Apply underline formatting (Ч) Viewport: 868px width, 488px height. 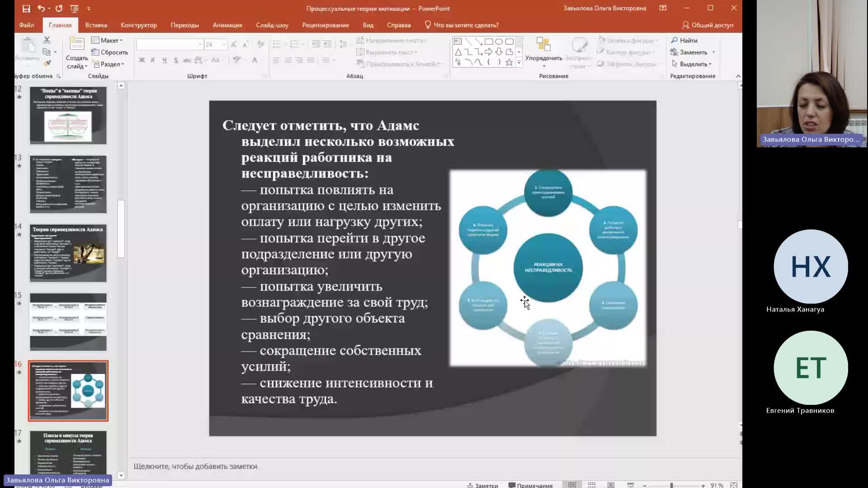click(164, 60)
